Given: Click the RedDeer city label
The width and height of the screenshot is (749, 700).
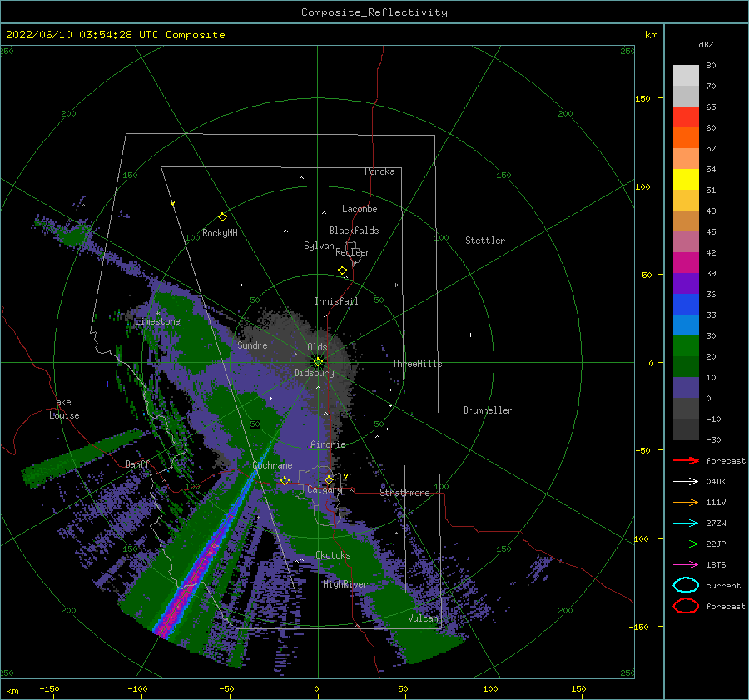Looking at the screenshot, I should click(353, 252).
